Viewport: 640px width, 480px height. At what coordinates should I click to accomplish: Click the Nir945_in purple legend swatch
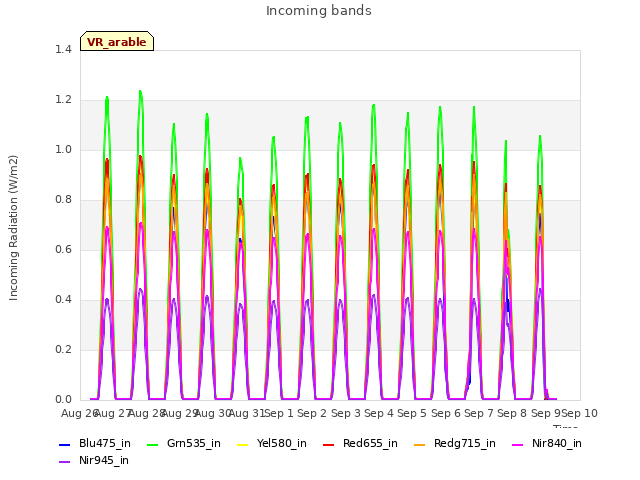(64, 462)
